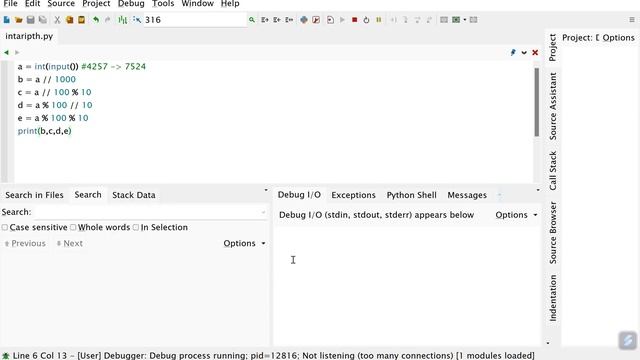Open Project panel Options menu
640x360 pixels.
618,38
